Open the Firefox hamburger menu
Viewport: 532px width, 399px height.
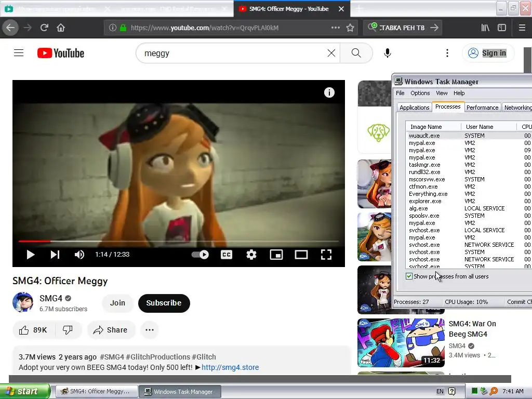coord(522,28)
